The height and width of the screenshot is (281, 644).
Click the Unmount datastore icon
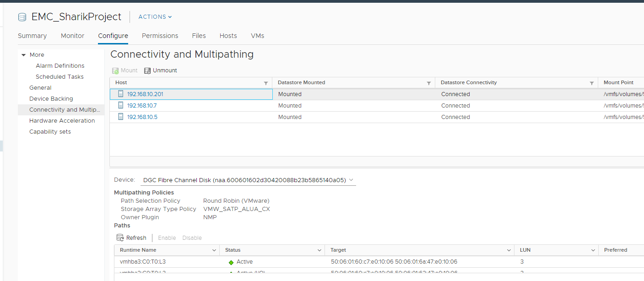(147, 70)
